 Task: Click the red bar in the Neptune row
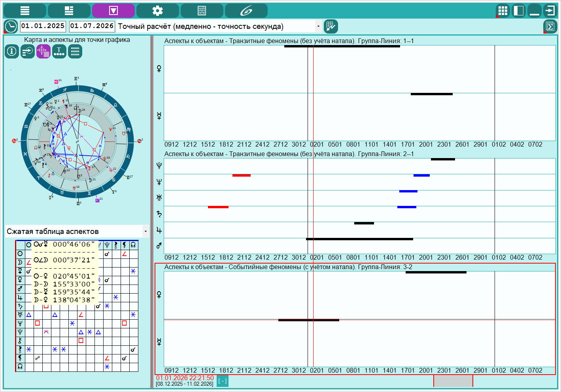(x=242, y=175)
